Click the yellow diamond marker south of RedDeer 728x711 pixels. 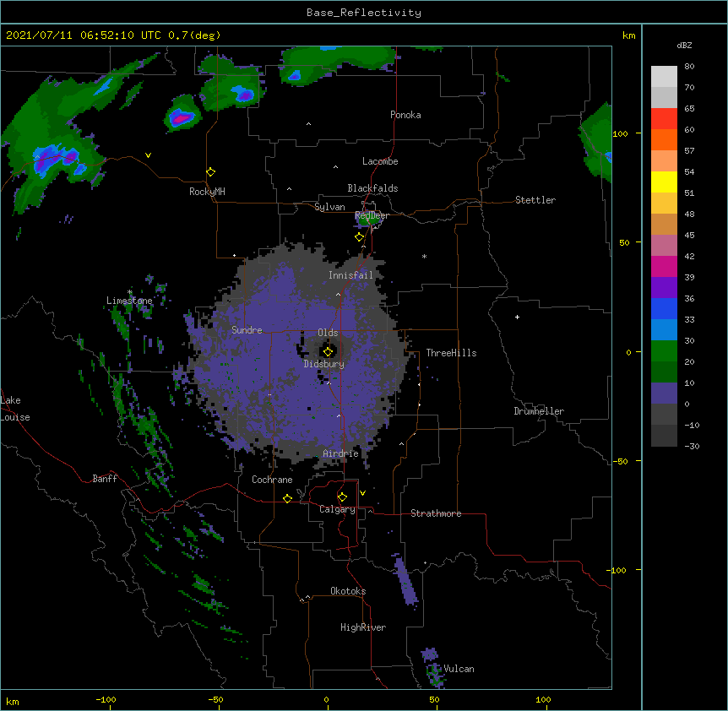click(359, 237)
